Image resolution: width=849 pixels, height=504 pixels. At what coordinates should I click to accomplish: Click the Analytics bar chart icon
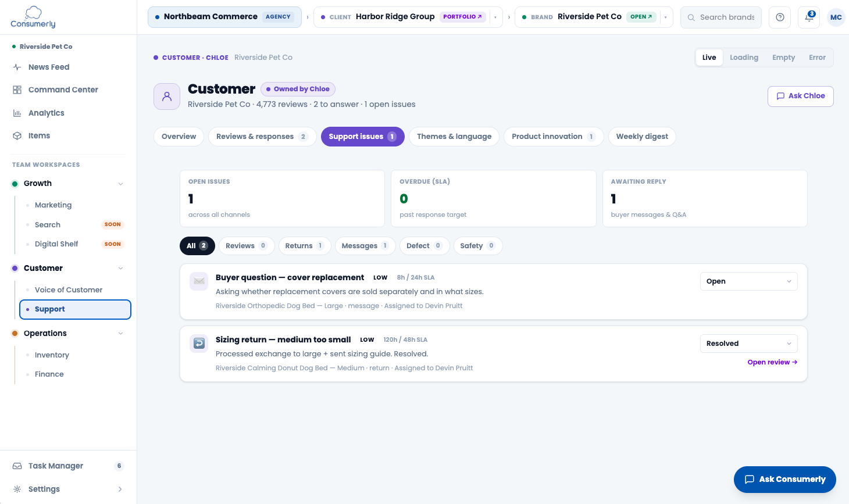click(x=17, y=113)
